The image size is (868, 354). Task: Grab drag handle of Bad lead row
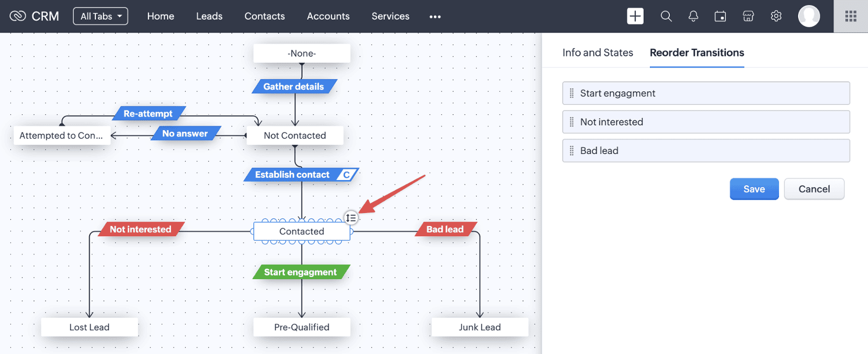[571, 151]
